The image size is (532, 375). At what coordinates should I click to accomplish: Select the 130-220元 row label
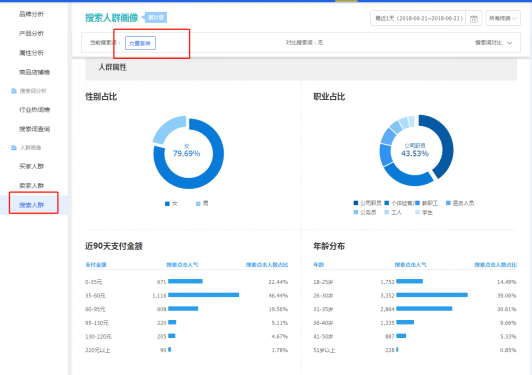[98, 337]
